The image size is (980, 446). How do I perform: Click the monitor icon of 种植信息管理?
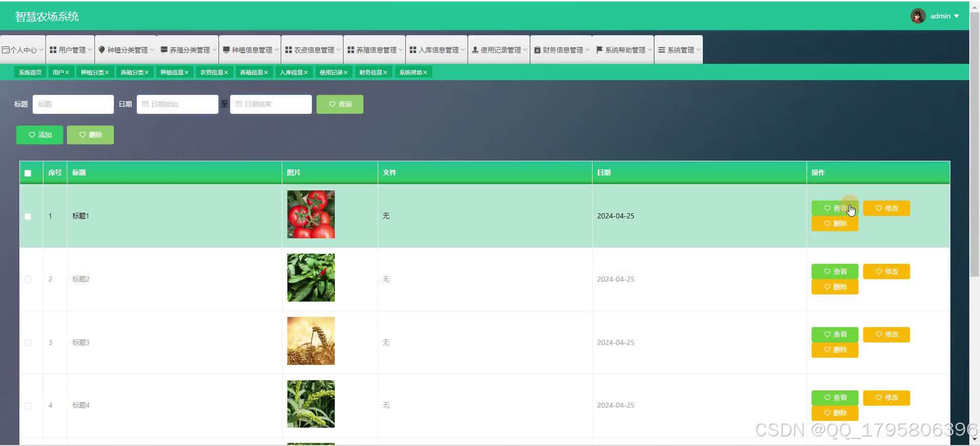[226, 49]
